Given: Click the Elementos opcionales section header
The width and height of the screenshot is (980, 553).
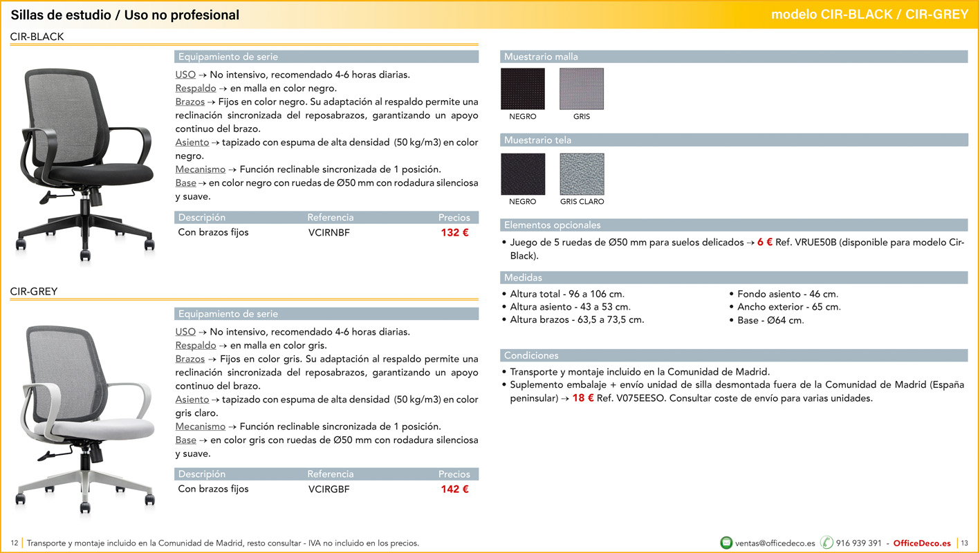Looking at the screenshot, I should (553, 225).
